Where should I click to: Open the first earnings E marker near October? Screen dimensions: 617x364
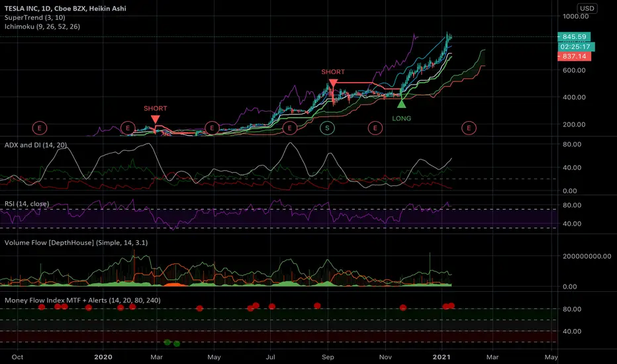click(39, 128)
